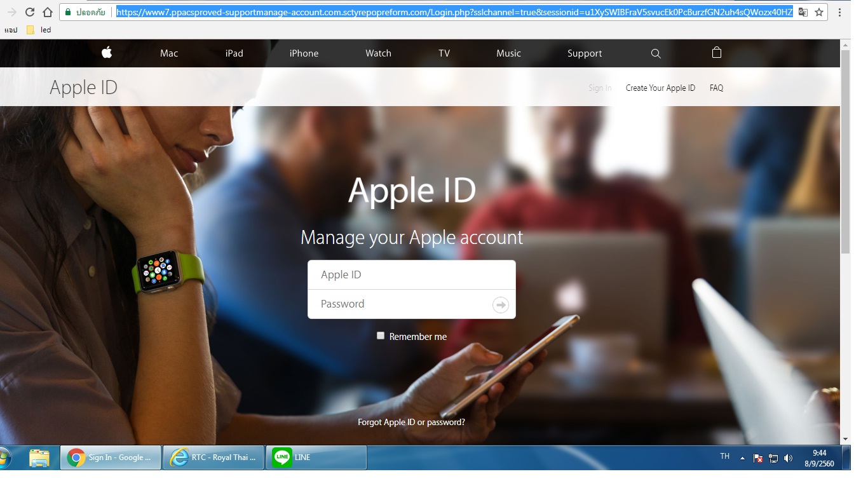The width and height of the screenshot is (868, 488).
Task: Open Windows Explorer from the taskbar
Action: (x=39, y=457)
